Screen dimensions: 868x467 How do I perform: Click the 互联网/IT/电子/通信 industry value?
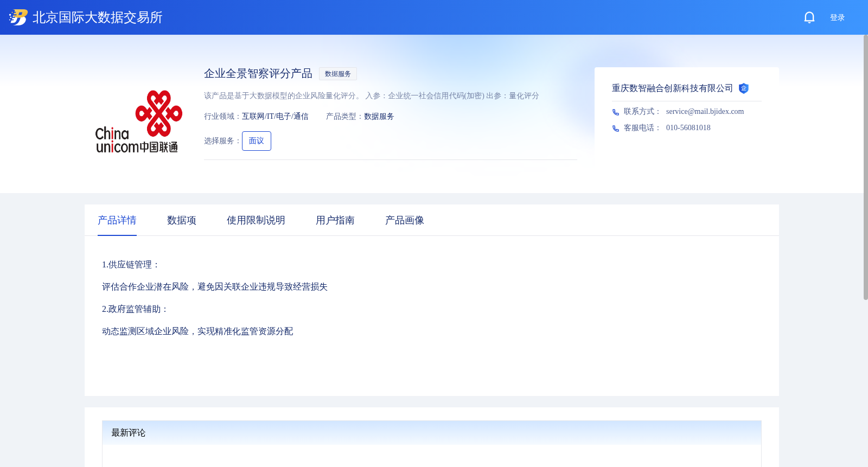tap(275, 117)
